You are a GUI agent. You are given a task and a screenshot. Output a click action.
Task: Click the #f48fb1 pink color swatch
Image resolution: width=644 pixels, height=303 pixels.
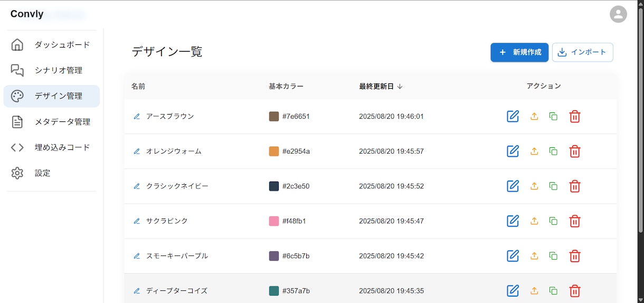(x=274, y=221)
